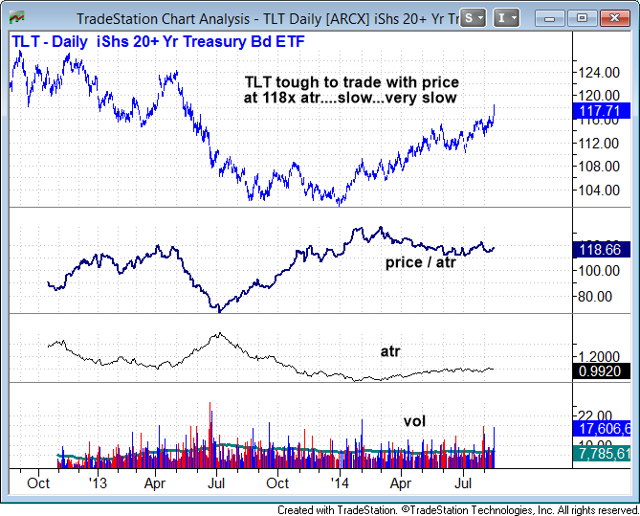Select the 'price / atr' label
640x516 pixels.
[x=420, y=262]
